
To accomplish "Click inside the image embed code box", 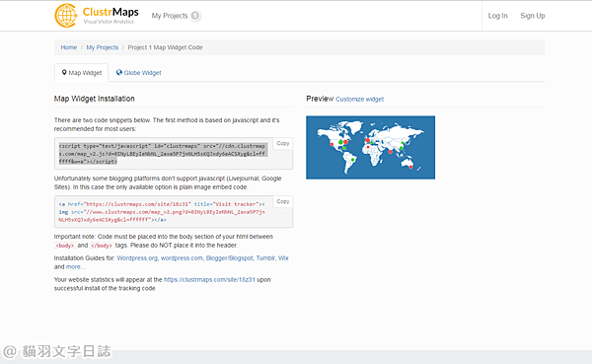I will coord(174,211).
